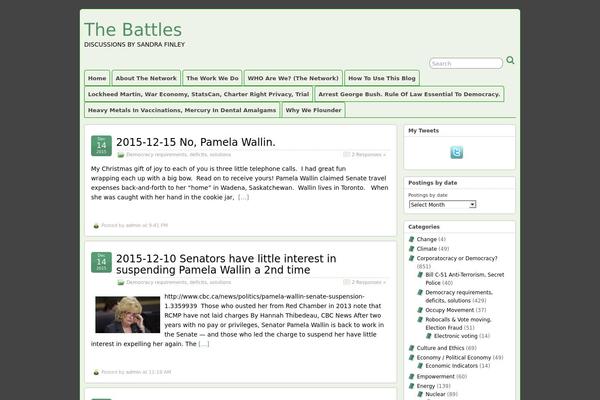Open the Climate category link

point(427,249)
